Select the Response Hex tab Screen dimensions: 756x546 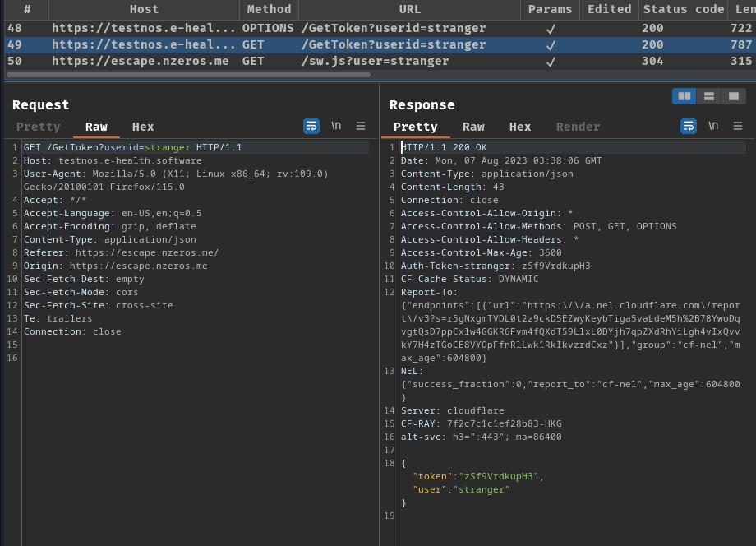(x=519, y=127)
